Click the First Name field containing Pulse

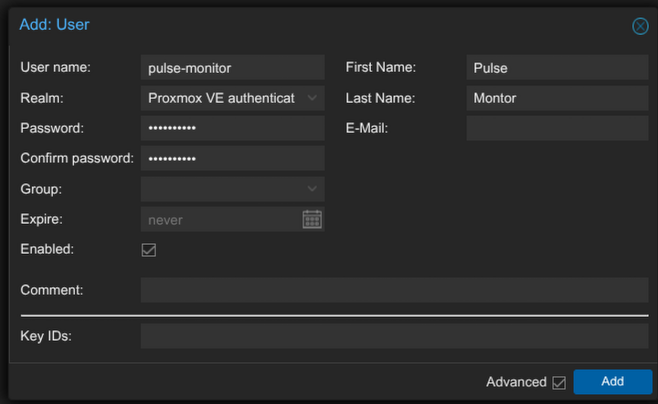(557, 68)
